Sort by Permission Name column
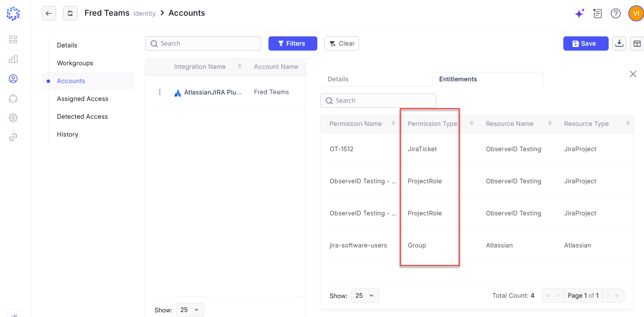The height and width of the screenshot is (317, 644). click(393, 123)
